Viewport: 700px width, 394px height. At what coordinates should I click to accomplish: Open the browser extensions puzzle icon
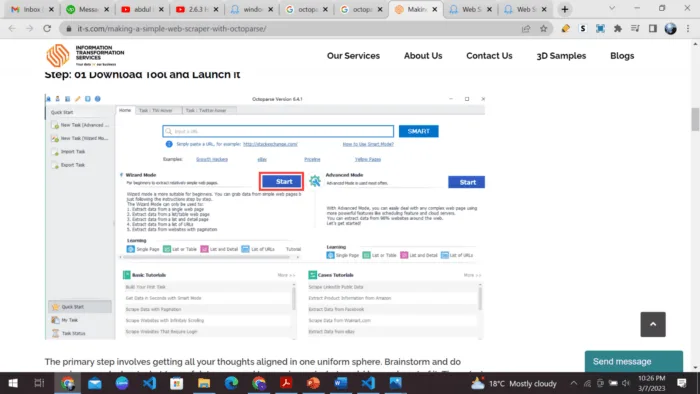coord(618,29)
